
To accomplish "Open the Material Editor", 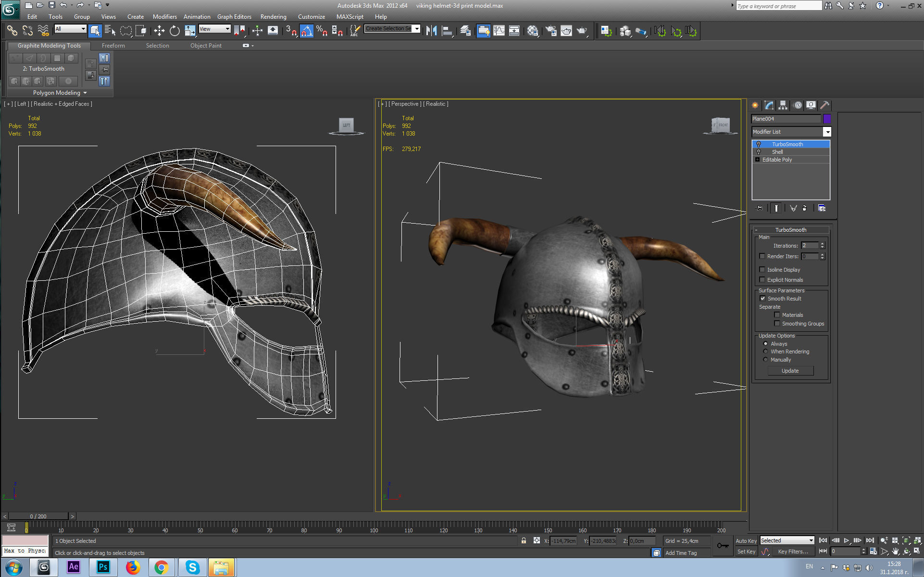I will (532, 31).
